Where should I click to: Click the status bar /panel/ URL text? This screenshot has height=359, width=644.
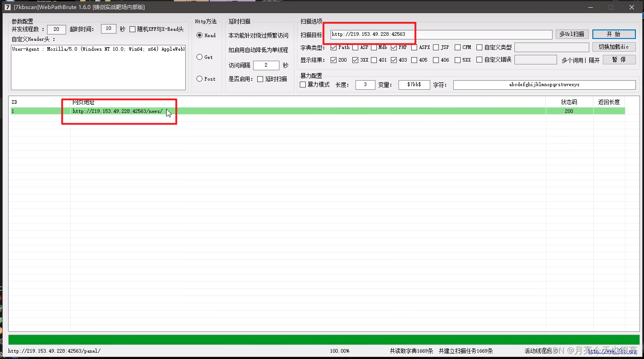point(54,351)
